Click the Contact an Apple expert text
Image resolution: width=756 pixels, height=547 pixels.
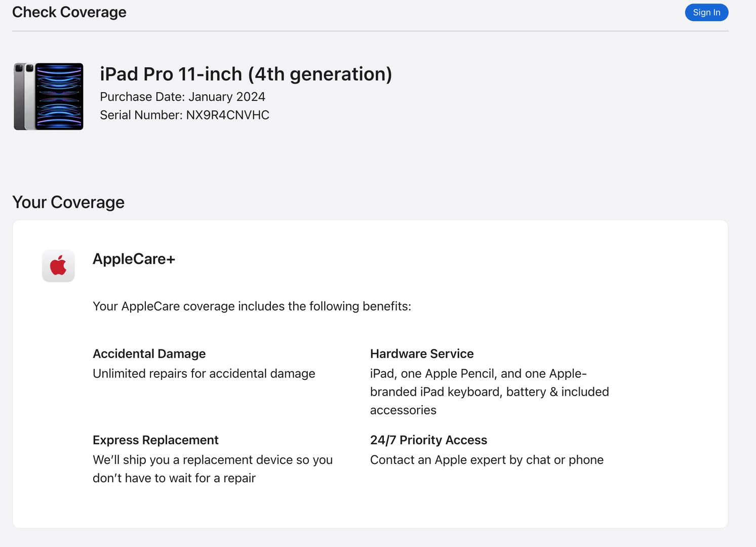click(487, 460)
